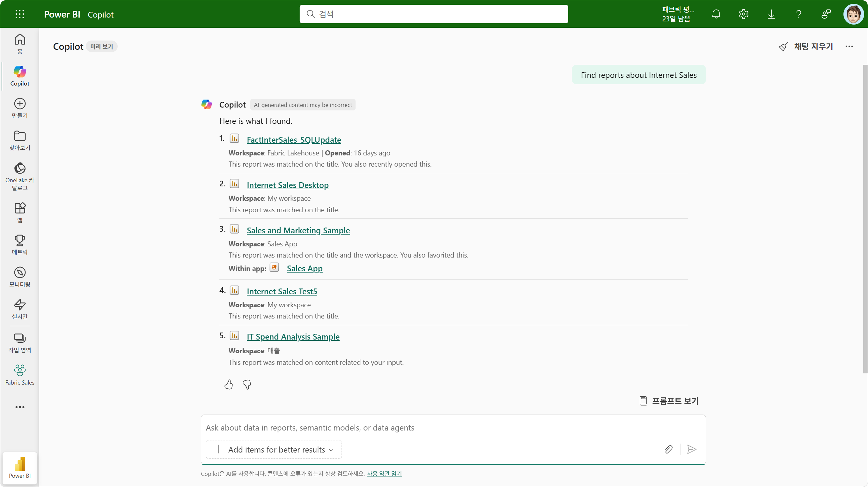Give thumbs up to Copilot response
This screenshot has height=487, width=868.
pyautogui.click(x=228, y=385)
